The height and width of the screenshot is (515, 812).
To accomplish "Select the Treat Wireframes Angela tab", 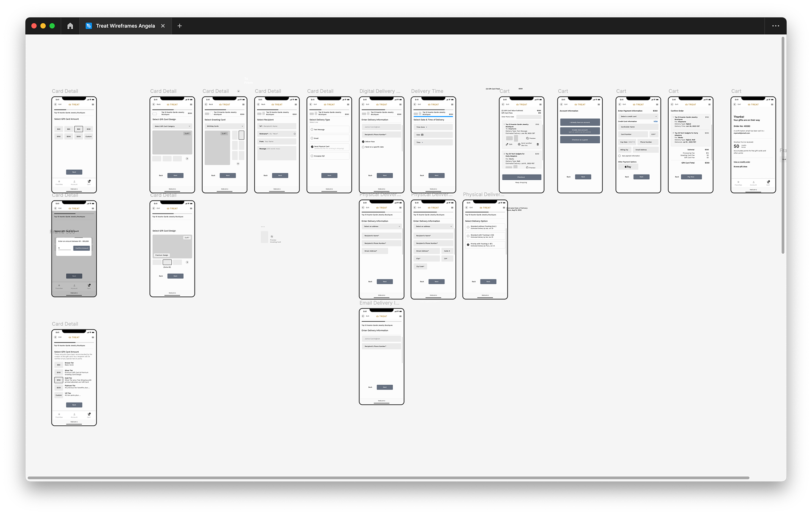I will 125,26.
